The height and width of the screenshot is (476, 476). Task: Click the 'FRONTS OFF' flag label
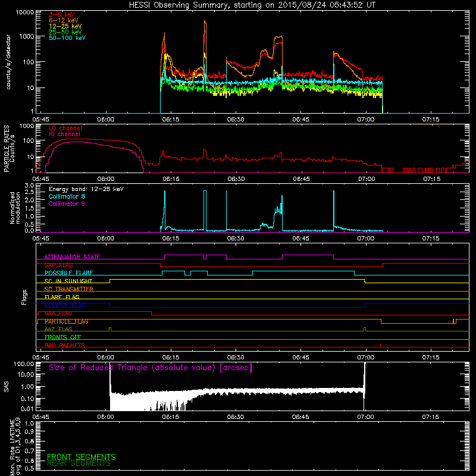click(x=63, y=337)
